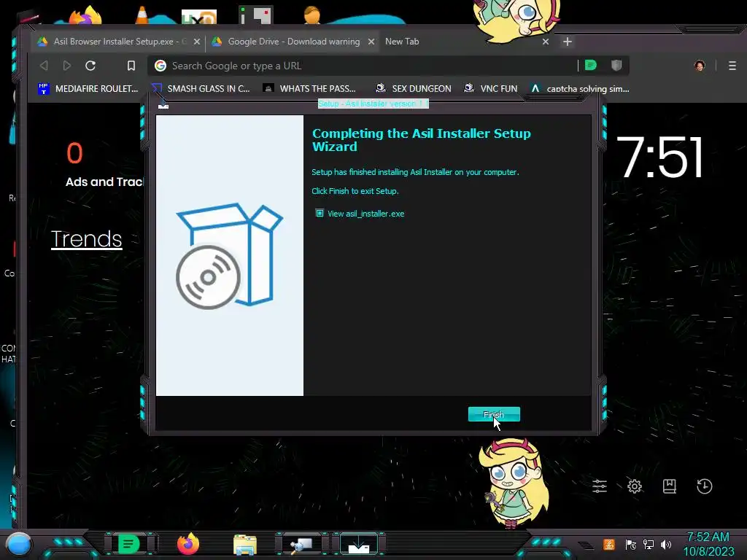Viewport: 747px width, 560px height.
Task: Launch Firefox from the taskbar
Action: [x=187, y=544]
